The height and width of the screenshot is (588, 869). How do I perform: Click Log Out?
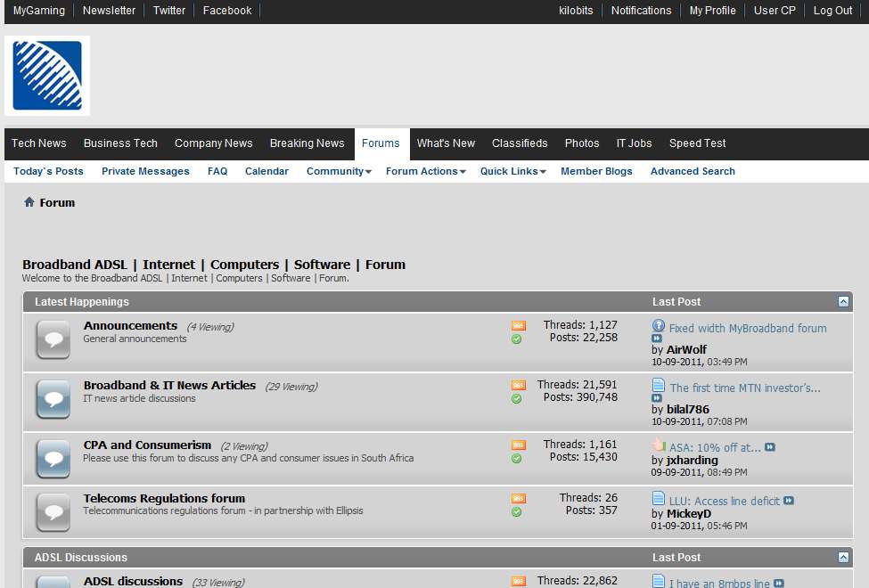pyautogui.click(x=832, y=11)
